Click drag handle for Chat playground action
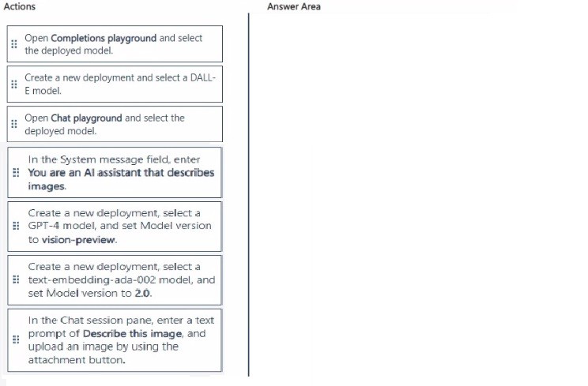The image size is (588, 386). pyautogui.click(x=13, y=125)
